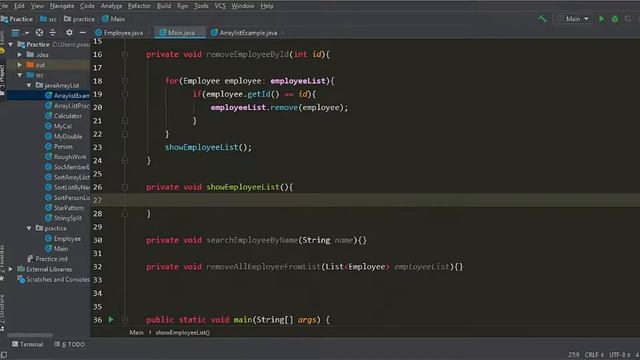Collapse all with the project panel collapse icon
Viewport: 640px width, 360px height.
point(53,33)
